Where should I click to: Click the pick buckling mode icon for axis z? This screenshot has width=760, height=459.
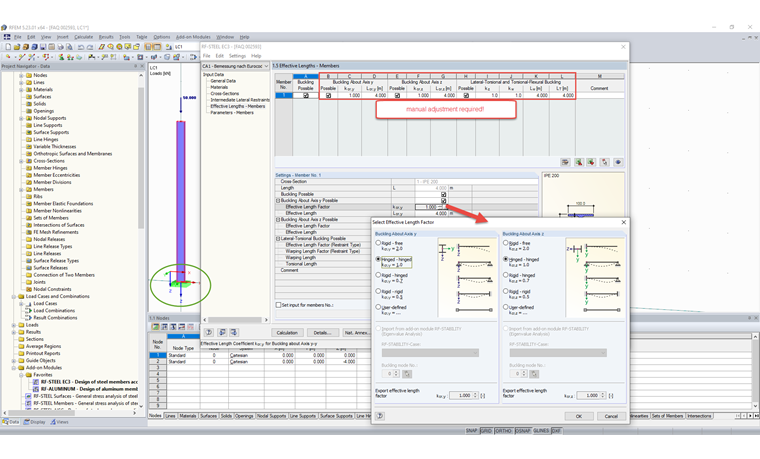534,374
